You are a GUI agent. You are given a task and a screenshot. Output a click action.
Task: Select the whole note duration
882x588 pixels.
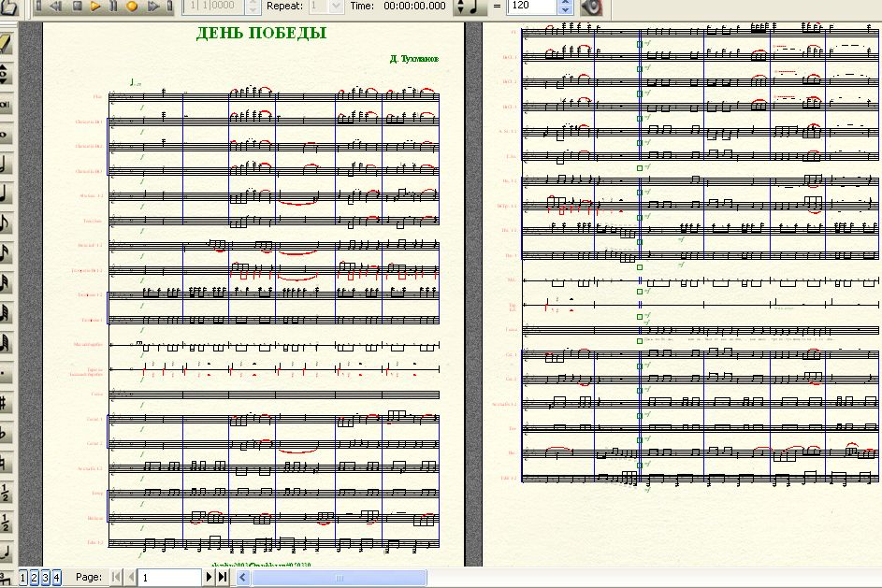pos(5,135)
